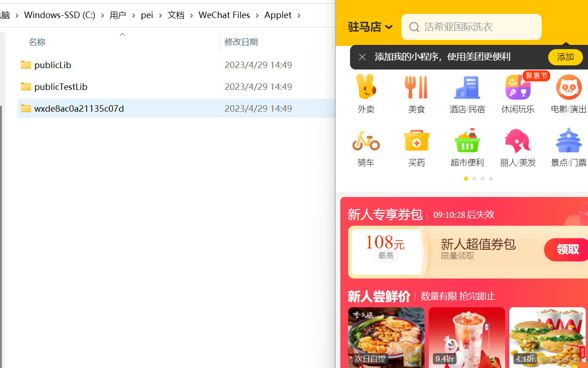
Task: Expand chevron after Applet breadcrumb
Action: pos(299,15)
